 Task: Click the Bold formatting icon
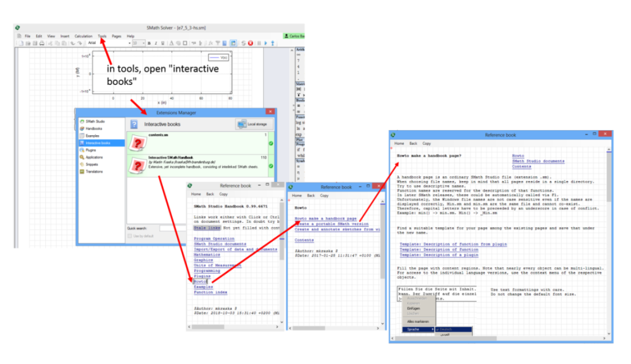click(149, 43)
